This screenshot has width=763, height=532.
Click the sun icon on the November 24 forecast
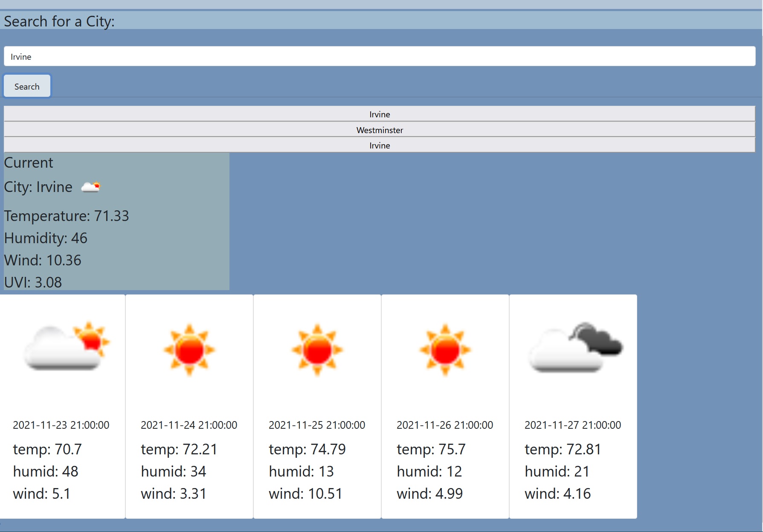click(189, 349)
